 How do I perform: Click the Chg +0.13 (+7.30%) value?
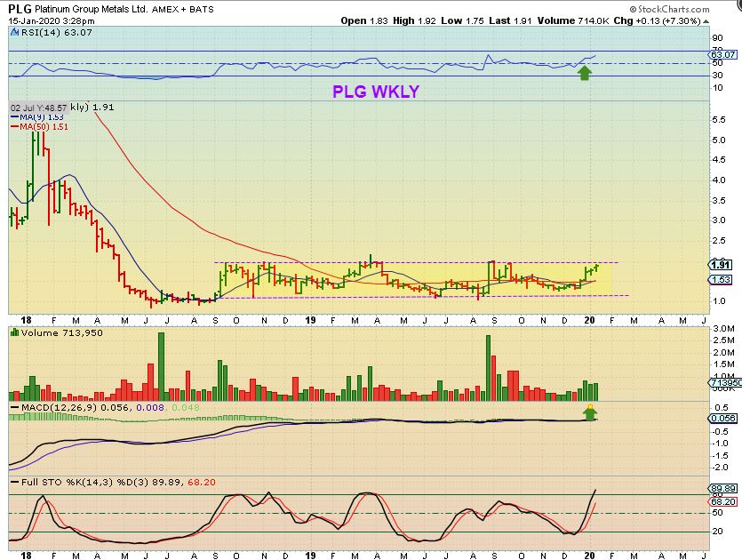pyautogui.click(x=657, y=20)
